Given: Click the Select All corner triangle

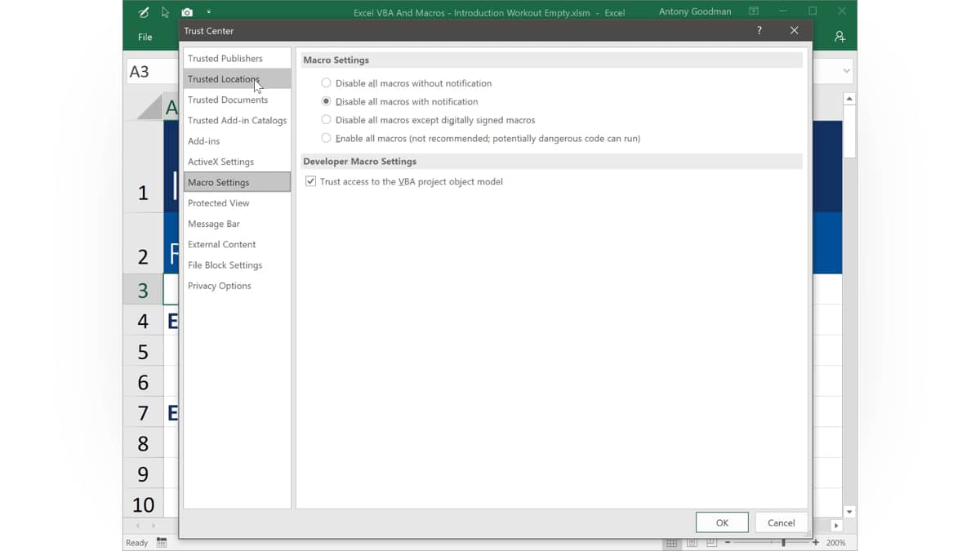Looking at the screenshot, I should pyautogui.click(x=150, y=107).
